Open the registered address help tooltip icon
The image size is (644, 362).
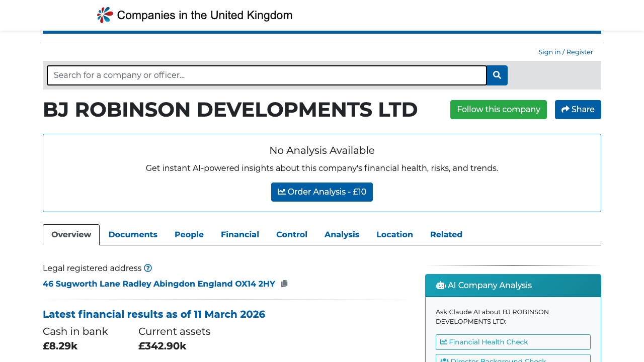[x=148, y=268]
